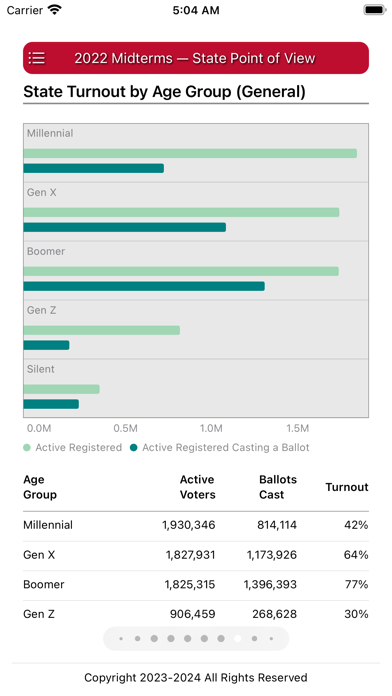Select the highlighted white page indicator dot
392x696 pixels.
point(238,639)
